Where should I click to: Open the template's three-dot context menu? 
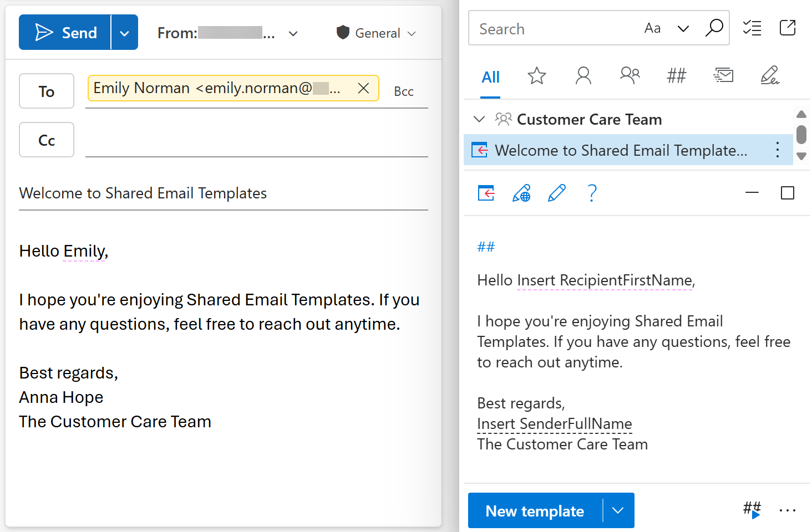coord(777,150)
